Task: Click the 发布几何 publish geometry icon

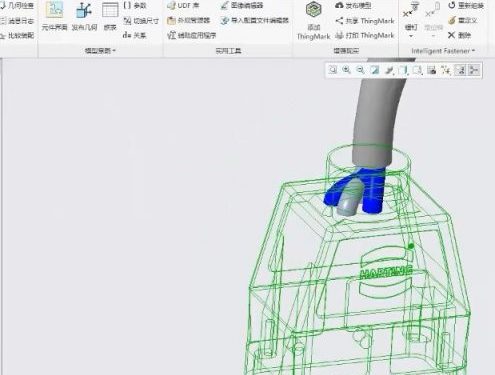Action: tap(84, 16)
